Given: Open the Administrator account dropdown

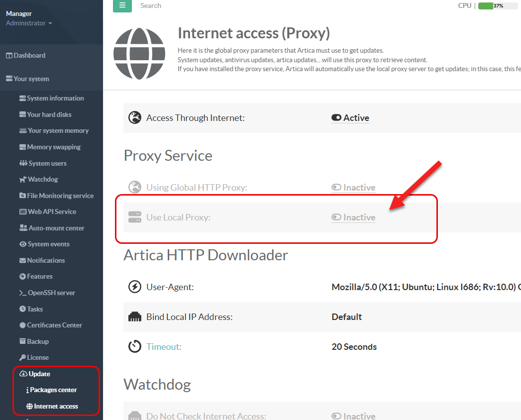Looking at the screenshot, I should [x=29, y=23].
